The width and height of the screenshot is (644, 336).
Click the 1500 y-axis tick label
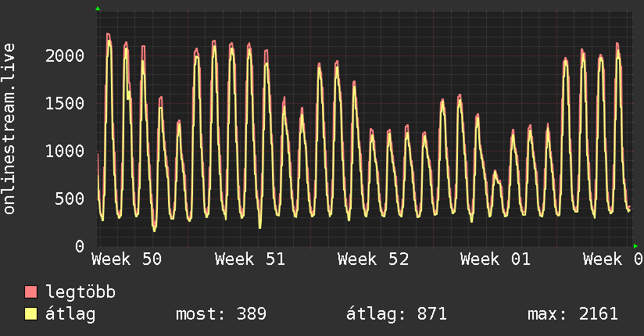click(x=65, y=103)
